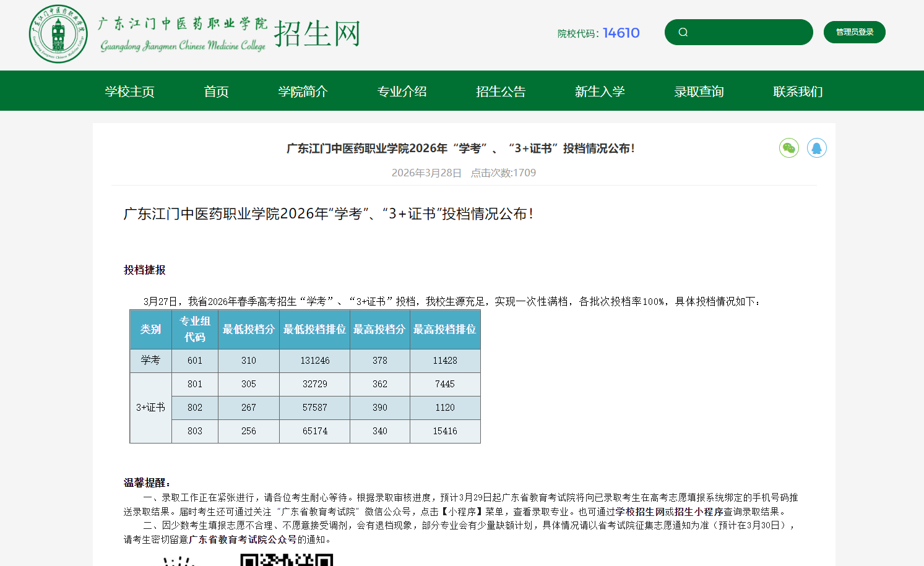Open the 首页 navigation item
The width and height of the screenshot is (924, 566).
(x=215, y=91)
